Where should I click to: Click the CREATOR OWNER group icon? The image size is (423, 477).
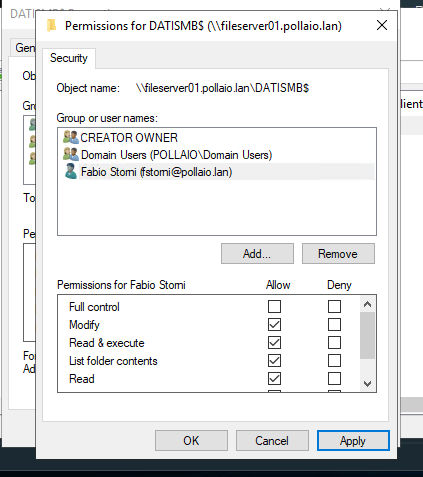click(x=71, y=137)
